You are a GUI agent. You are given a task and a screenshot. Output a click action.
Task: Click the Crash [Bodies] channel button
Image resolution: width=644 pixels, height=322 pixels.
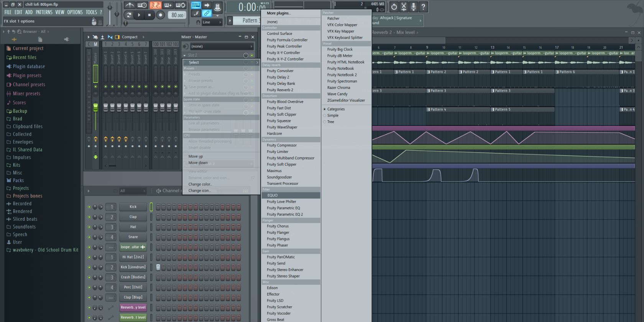(133, 277)
